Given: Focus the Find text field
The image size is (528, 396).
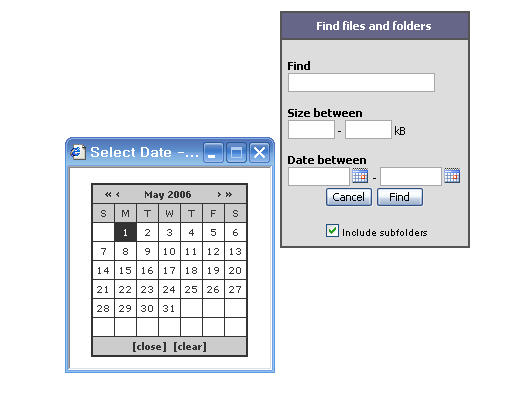Looking at the screenshot, I should (x=361, y=82).
